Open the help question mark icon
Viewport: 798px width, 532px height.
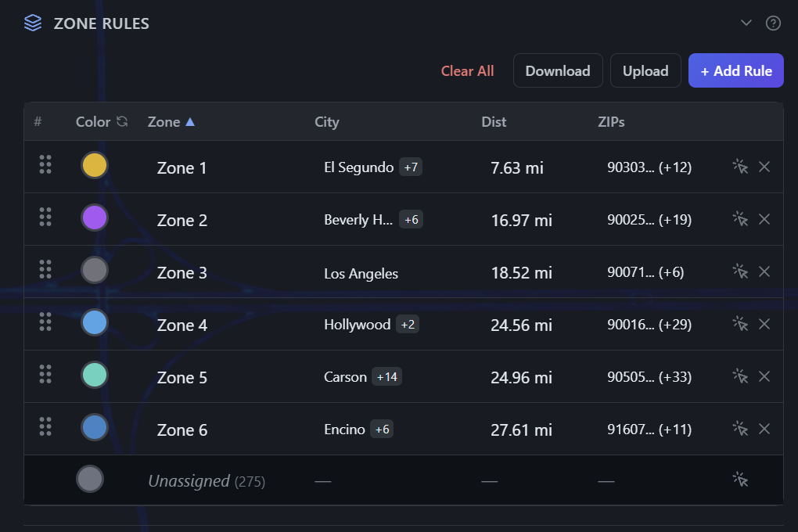click(773, 23)
